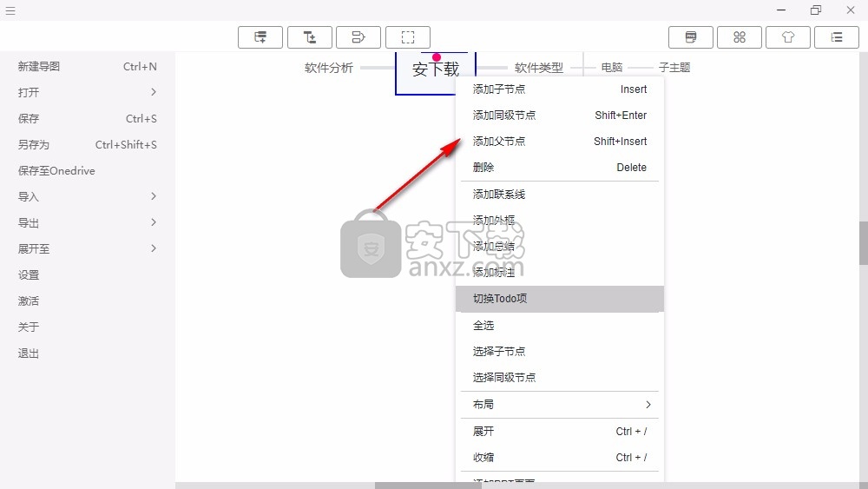This screenshot has height=489, width=868.
Task: Expand the 打开 submenu arrow
Action: pyautogui.click(x=154, y=92)
